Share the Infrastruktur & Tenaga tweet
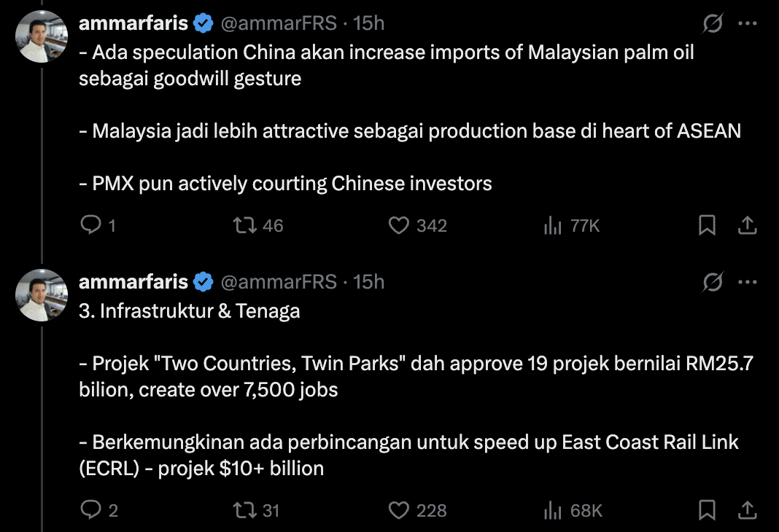This screenshot has height=532, width=779. 747,510
